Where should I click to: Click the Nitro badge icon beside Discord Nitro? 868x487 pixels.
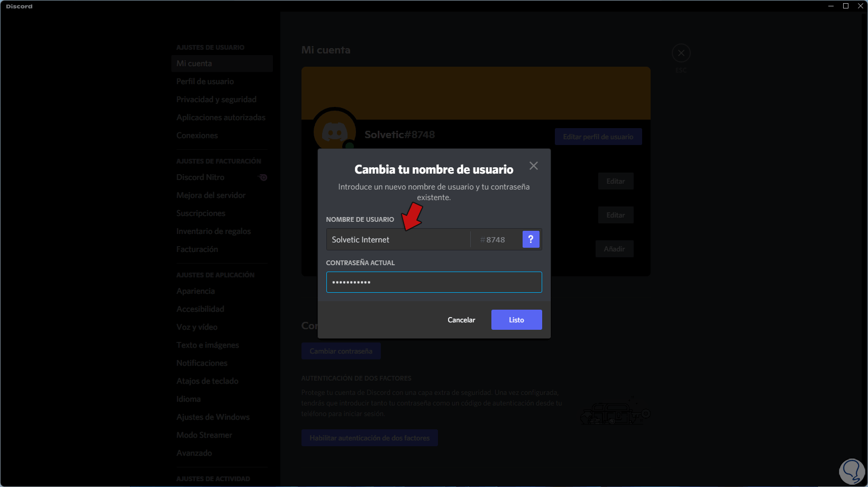[263, 177]
